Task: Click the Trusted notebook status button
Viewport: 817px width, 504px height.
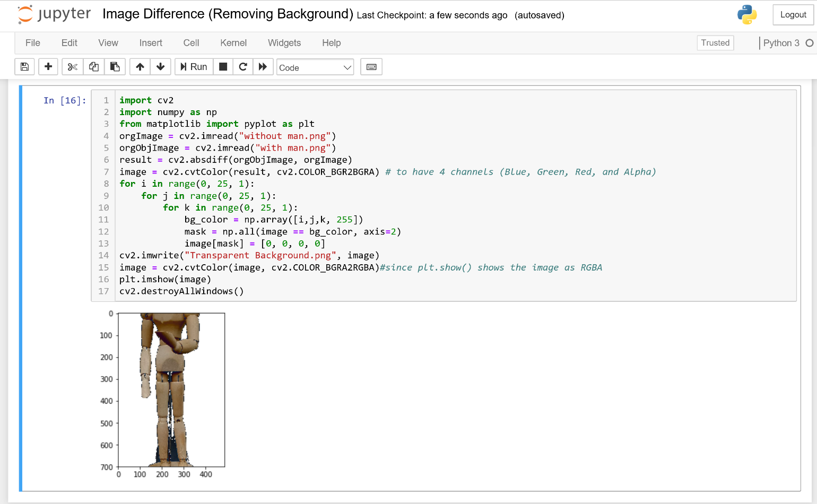Action: [x=715, y=43]
